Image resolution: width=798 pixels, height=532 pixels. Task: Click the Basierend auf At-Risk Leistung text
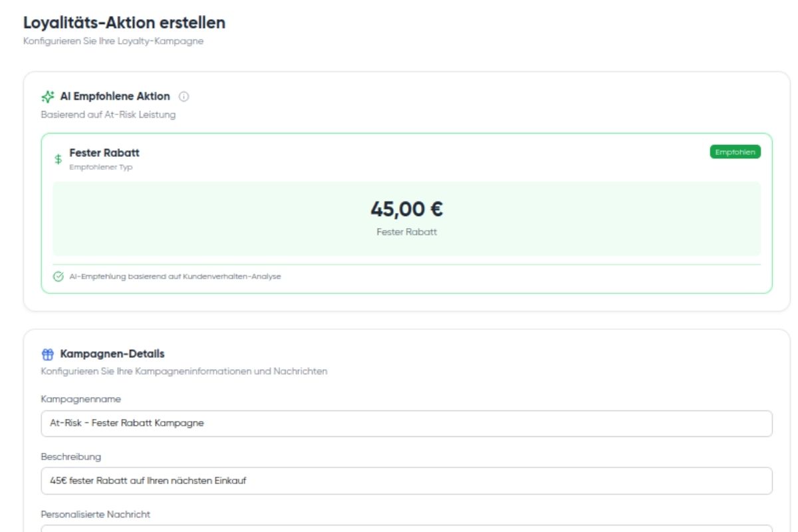[108, 114]
